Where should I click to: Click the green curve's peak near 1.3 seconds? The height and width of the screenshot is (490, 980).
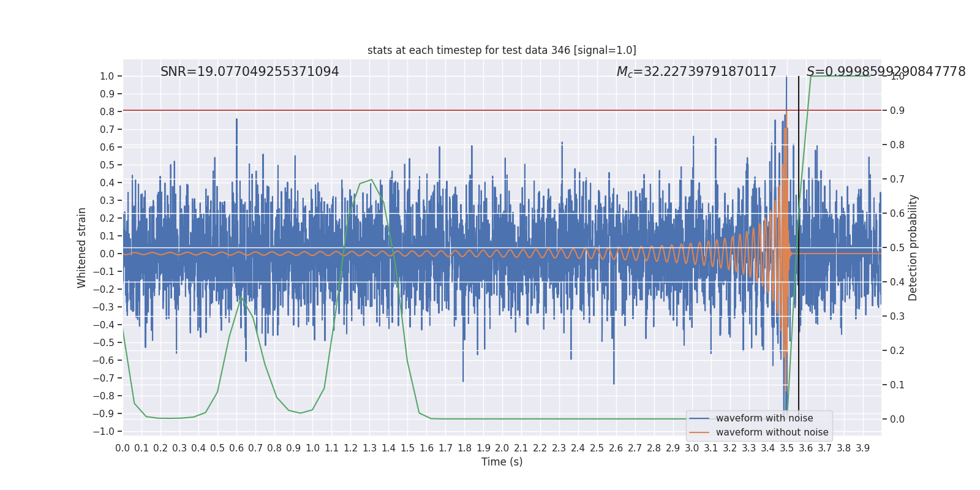[x=371, y=180]
